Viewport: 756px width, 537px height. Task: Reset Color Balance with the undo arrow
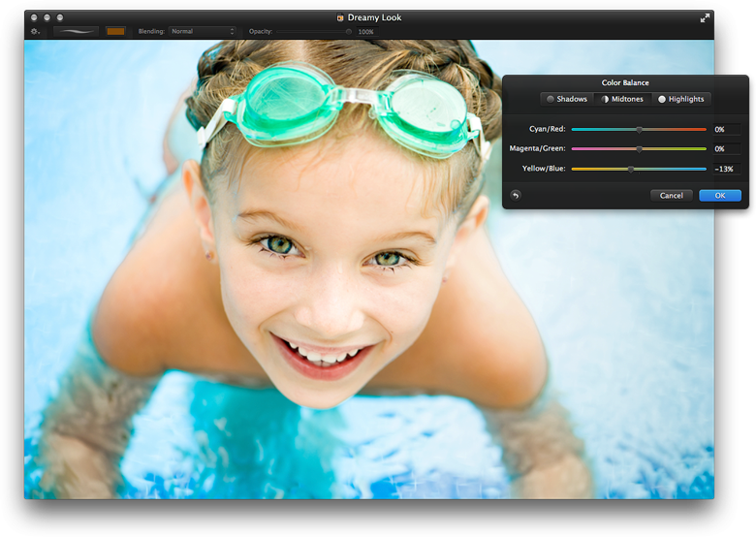[516, 195]
